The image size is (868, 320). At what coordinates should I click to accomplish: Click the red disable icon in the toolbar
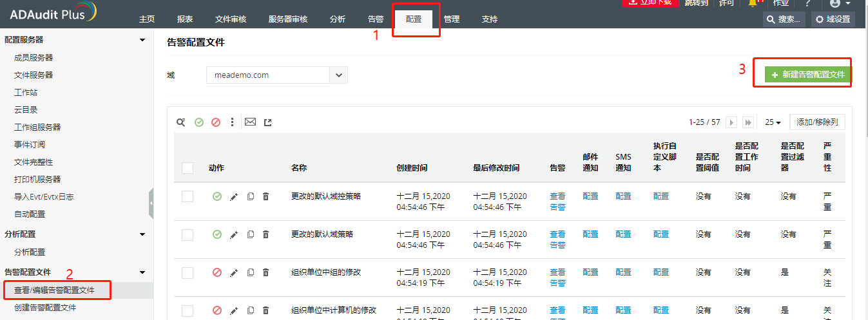pyautogui.click(x=216, y=122)
